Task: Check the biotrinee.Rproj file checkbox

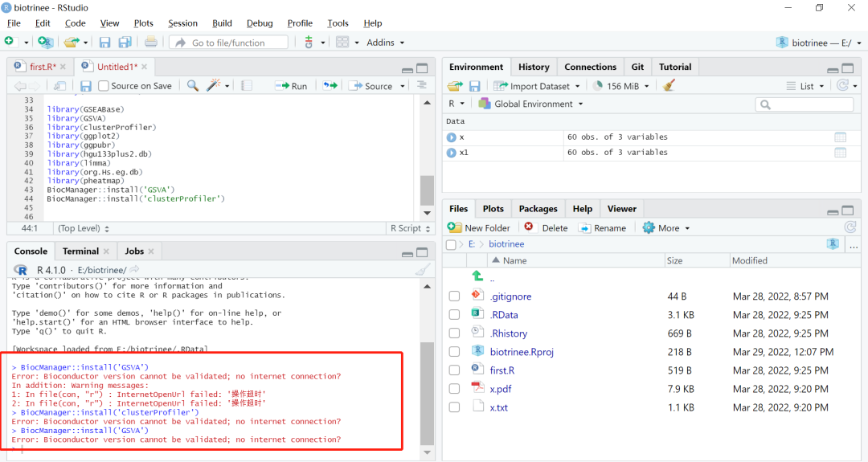Action: [454, 352]
